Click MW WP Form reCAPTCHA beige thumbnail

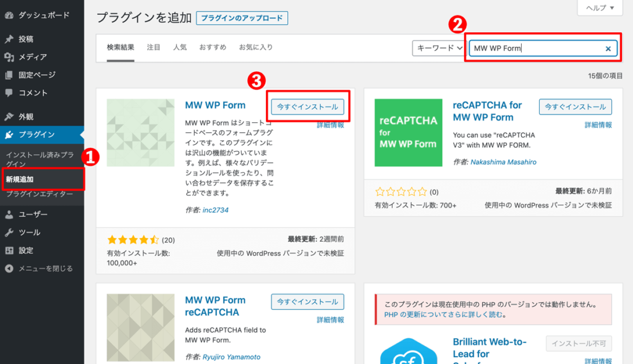pos(140,328)
